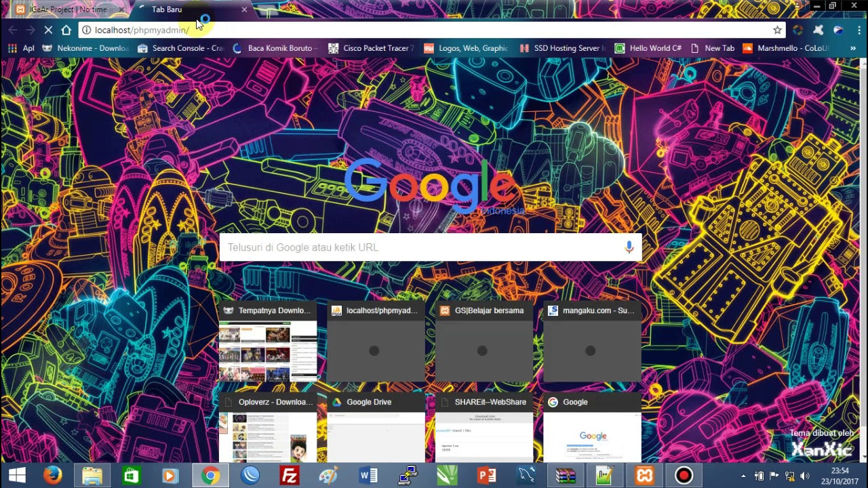Close the Tab Baru tab
This screenshot has width=868, height=488.
(244, 9)
